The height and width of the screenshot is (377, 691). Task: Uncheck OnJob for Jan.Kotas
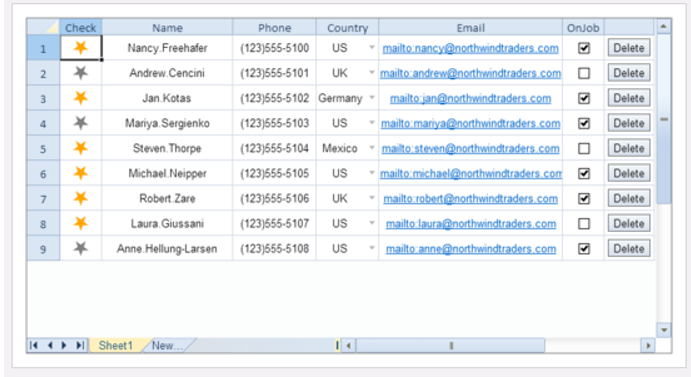[x=584, y=98]
